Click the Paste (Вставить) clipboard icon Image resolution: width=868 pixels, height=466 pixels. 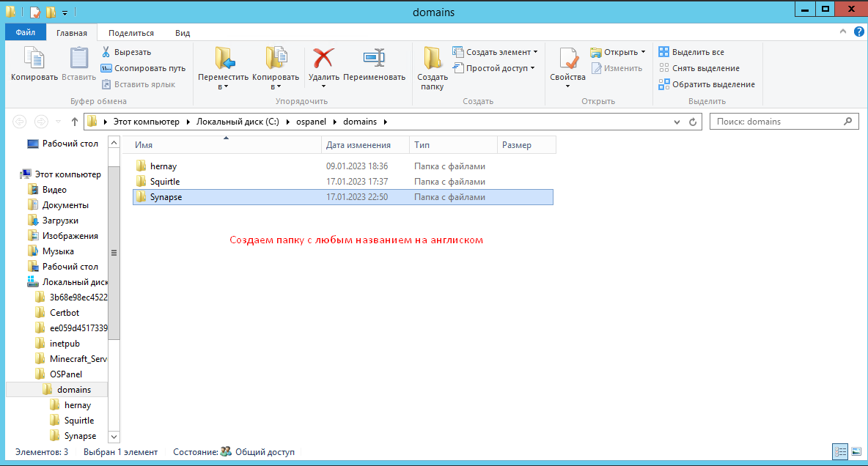78,58
